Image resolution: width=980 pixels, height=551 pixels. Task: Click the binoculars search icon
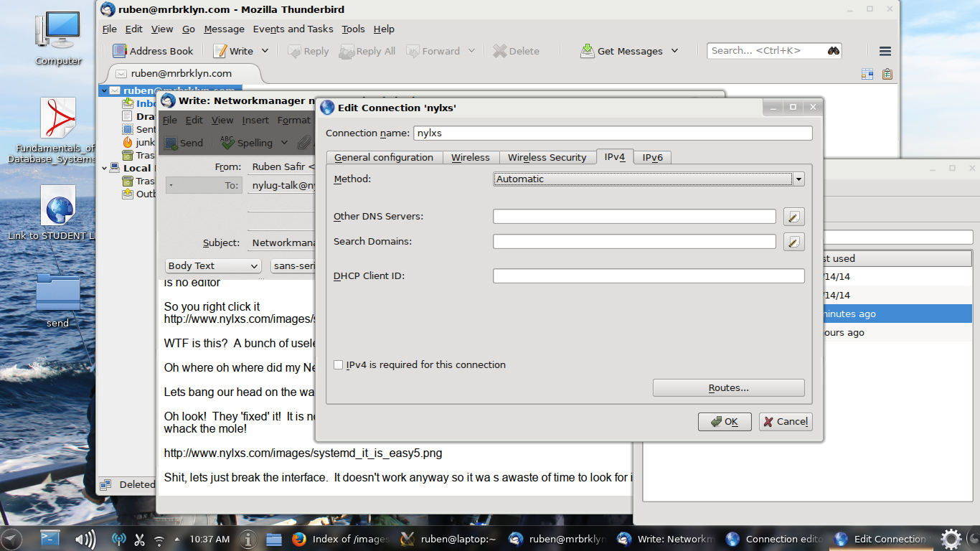[x=833, y=51]
